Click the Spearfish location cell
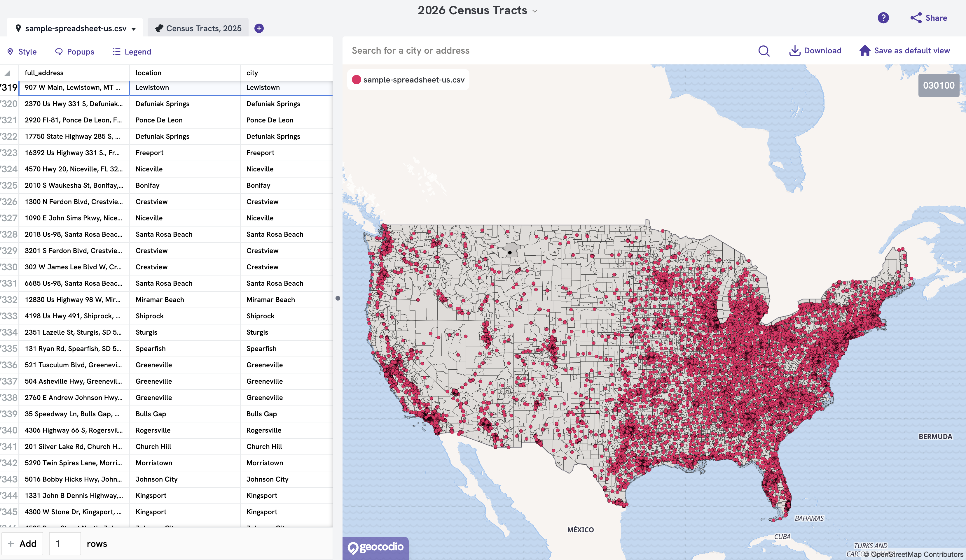This screenshot has height=560, width=966. pos(185,349)
